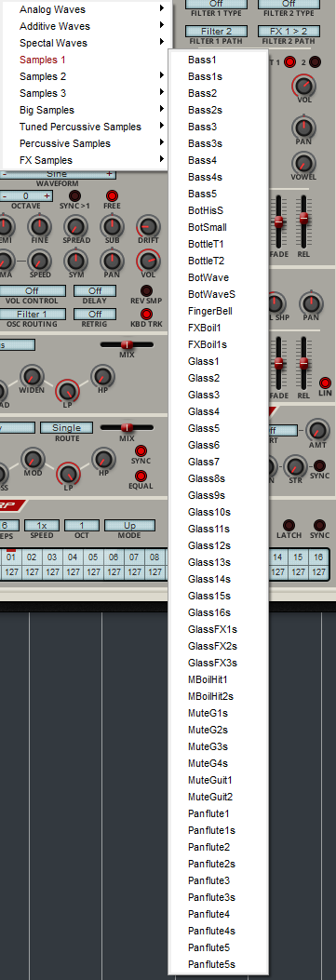Open the FILTER 1 PATH selector
The width and height of the screenshot is (336, 980).
pos(216,32)
